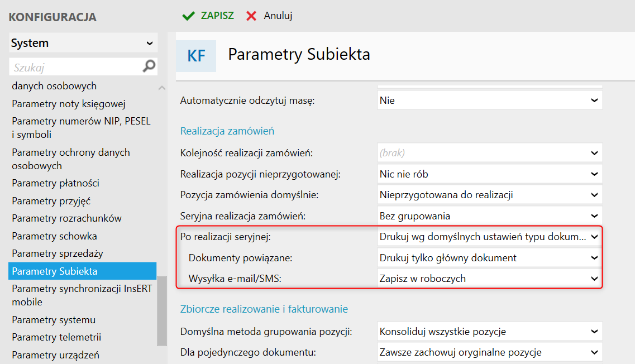
Task: Click the green checkmark save icon
Action: tap(188, 16)
